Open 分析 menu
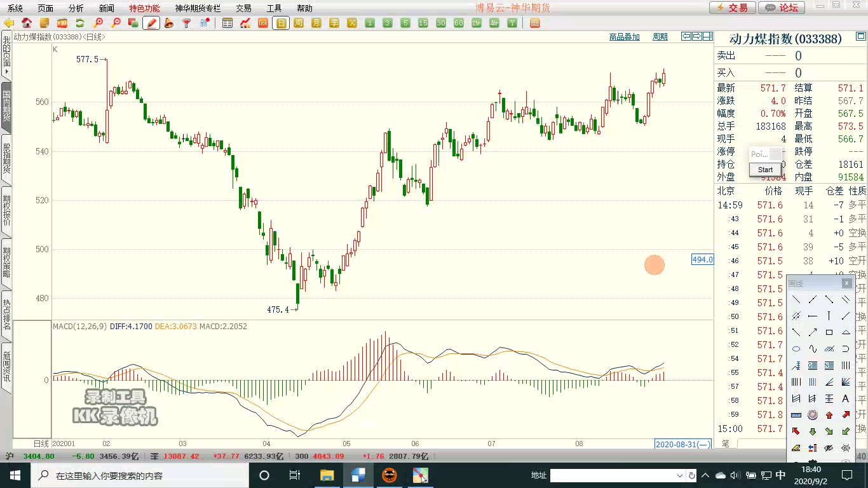 point(76,8)
